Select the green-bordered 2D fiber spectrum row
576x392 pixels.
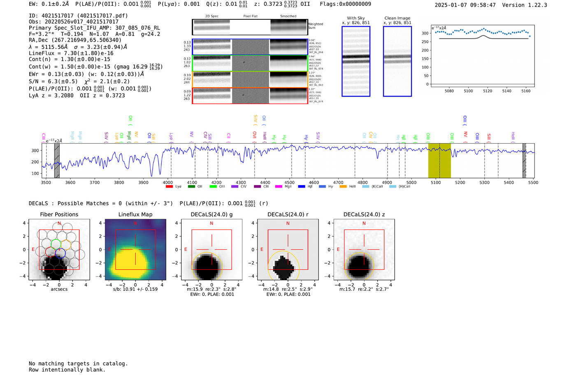point(250,63)
